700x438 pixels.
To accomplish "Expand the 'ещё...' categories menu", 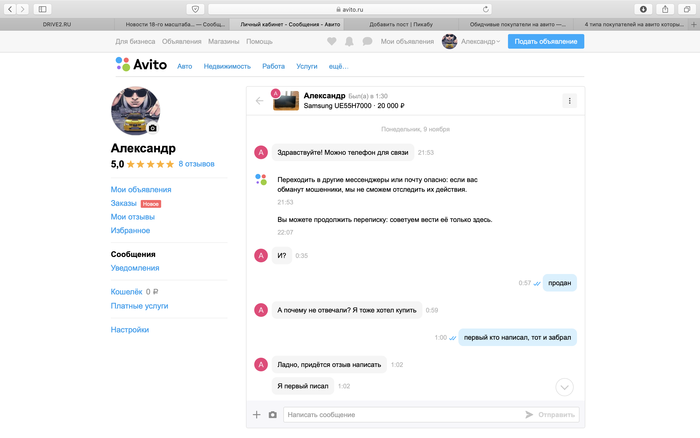I will click(x=338, y=65).
